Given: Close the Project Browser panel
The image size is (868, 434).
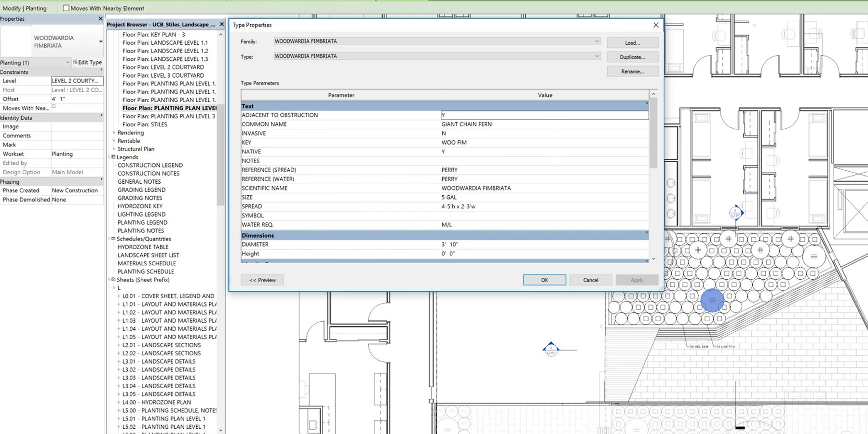Looking at the screenshot, I should point(221,24).
